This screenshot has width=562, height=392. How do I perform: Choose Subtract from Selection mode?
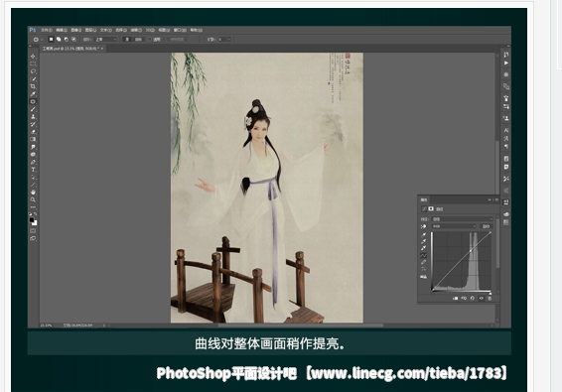66,40
